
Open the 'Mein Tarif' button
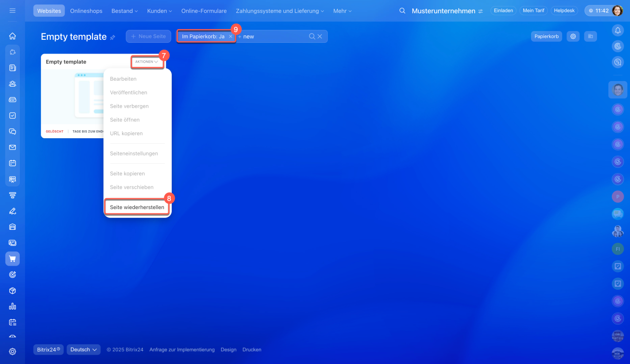pyautogui.click(x=533, y=11)
